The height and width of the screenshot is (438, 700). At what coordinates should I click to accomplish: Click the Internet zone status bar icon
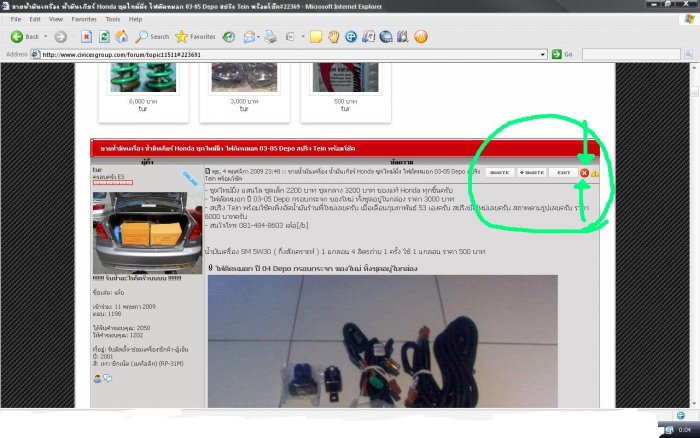click(x=681, y=416)
